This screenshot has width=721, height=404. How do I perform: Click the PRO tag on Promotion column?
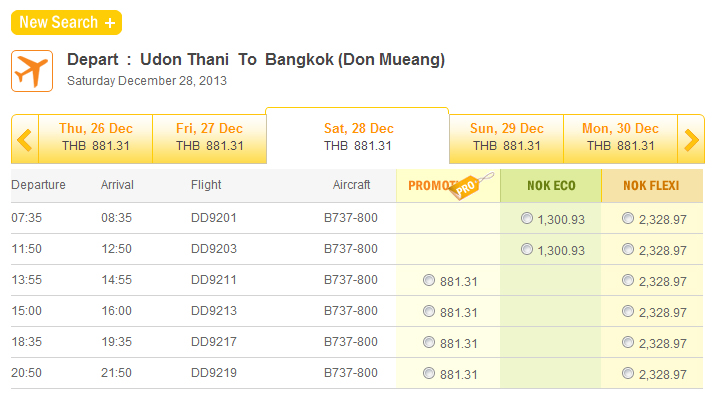coord(476,186)
